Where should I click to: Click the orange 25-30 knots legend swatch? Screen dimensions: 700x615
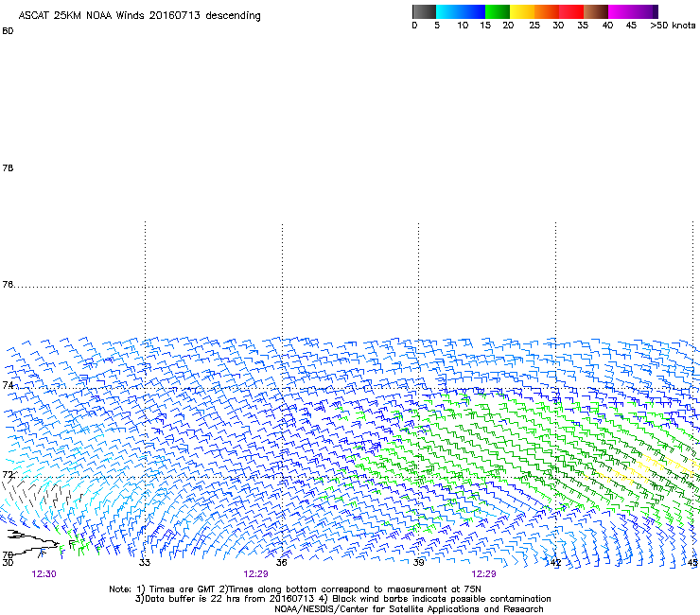[547, 11]
